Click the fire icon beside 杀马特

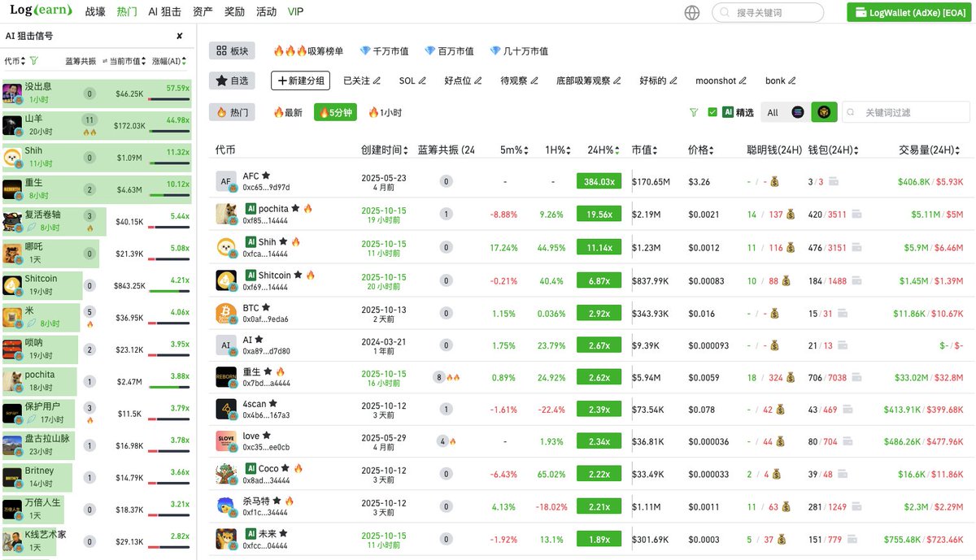(x=289, y=501)
